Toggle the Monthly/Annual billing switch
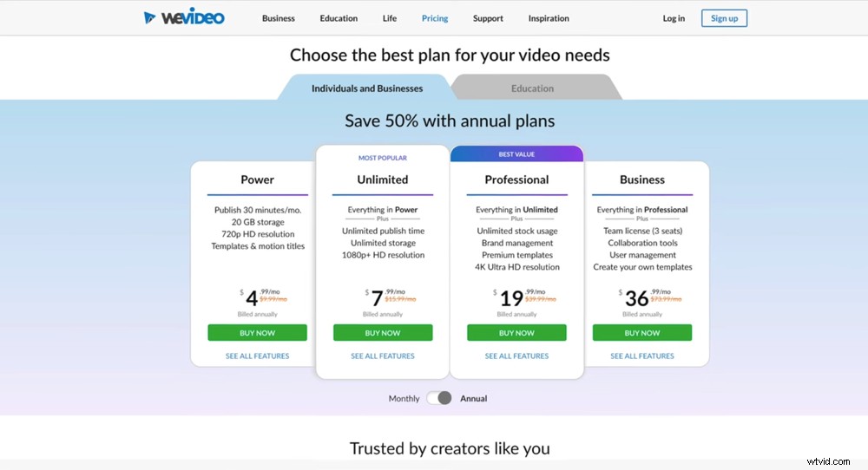The image size is (868, 470). click(x=439, y=398)
